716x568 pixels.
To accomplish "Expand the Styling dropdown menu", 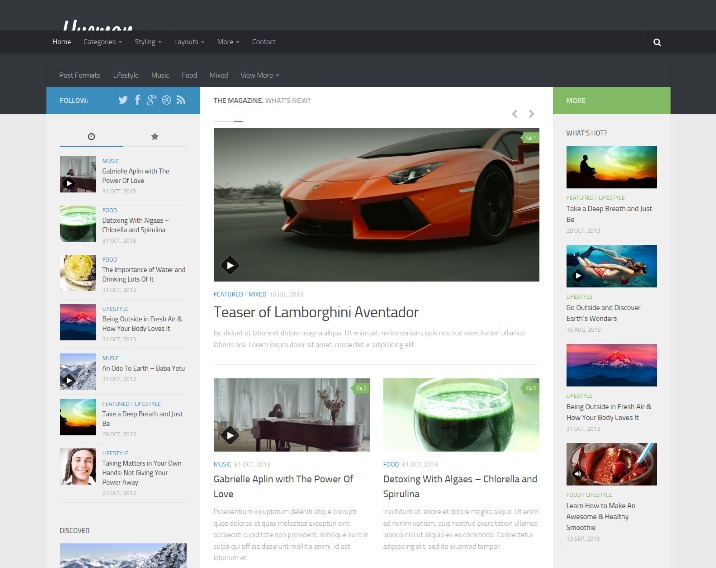I will tap(148, 42).
